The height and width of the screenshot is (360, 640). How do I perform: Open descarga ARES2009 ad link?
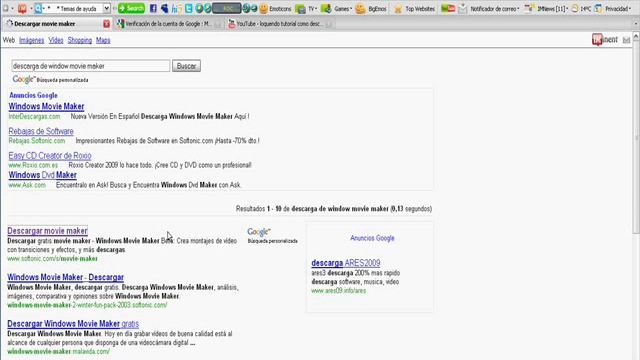(346, 263)
